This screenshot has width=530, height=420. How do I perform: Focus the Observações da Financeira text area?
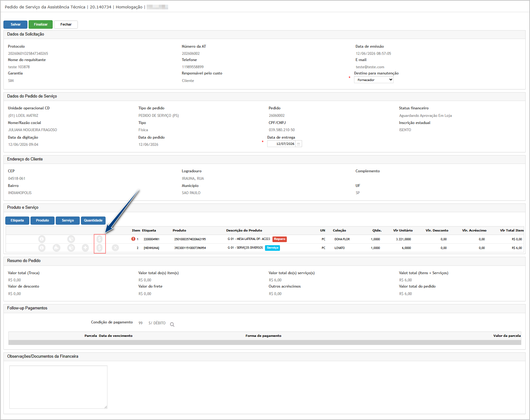(58, 387)
